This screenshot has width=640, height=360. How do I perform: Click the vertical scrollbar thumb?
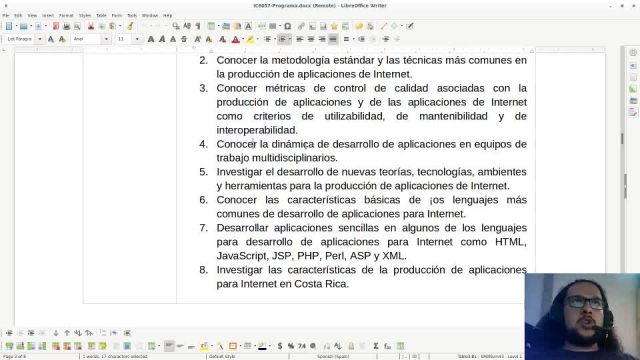pyautogui.click(x=622, y=139)
